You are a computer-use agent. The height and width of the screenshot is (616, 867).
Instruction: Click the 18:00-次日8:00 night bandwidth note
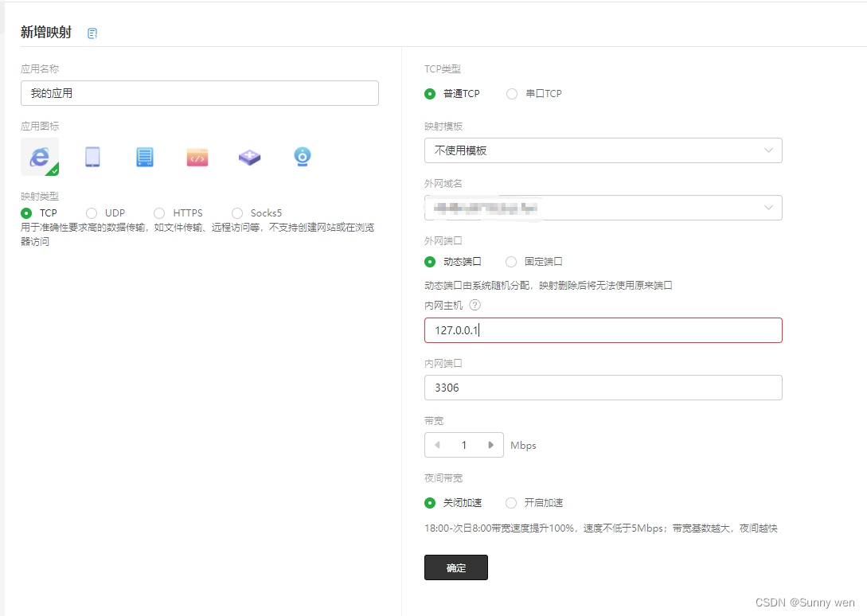pos(600,528)
